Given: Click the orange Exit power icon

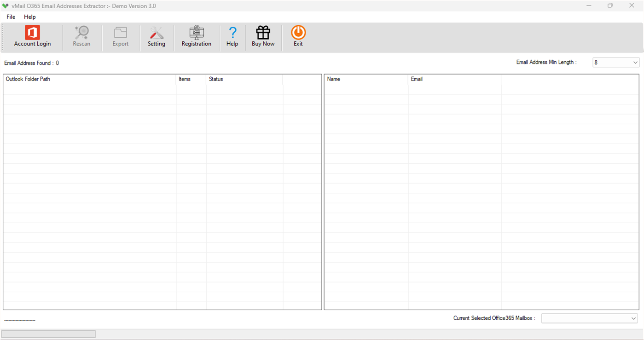Looking at the screenshot, I should (x=298, y=36).
